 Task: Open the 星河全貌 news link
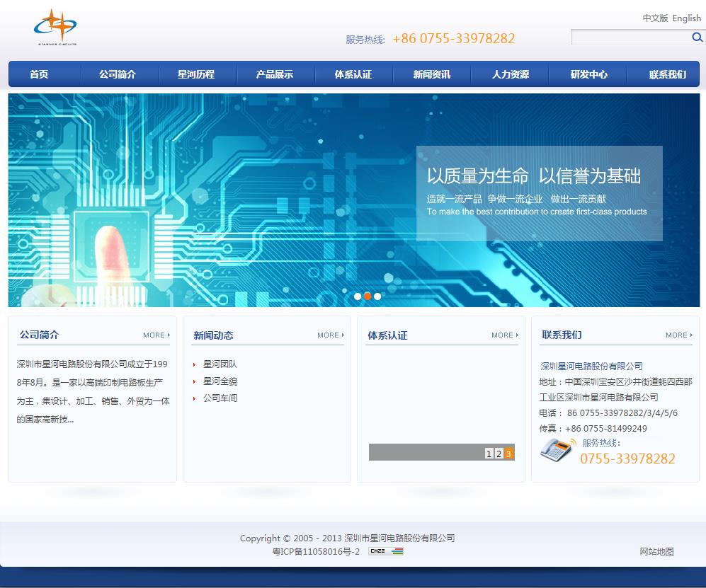220,381
